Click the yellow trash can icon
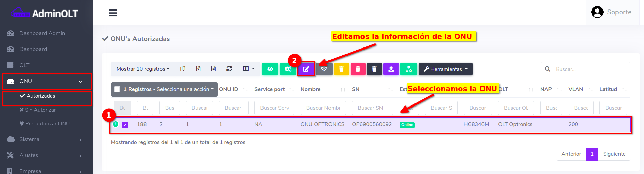 [x=341, y=69]
